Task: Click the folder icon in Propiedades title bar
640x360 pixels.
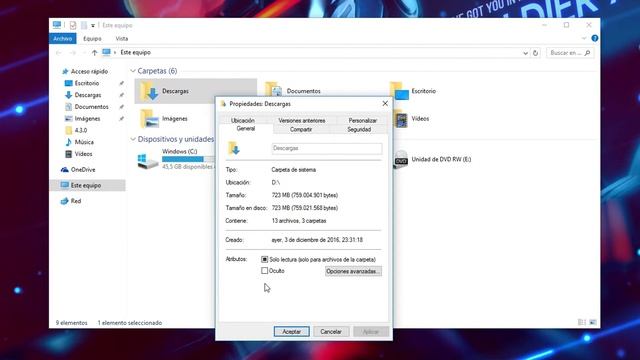Action: click(223, 104)
